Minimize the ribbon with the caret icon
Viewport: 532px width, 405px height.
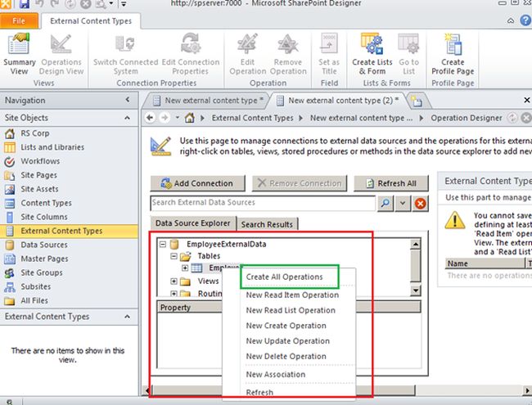(511, 20)
